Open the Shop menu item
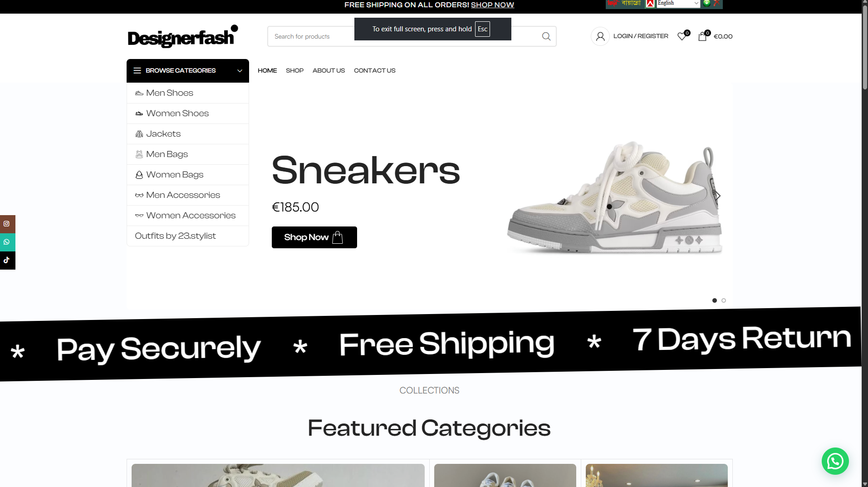This screenshot has height=487, width=868. point(294,71)
